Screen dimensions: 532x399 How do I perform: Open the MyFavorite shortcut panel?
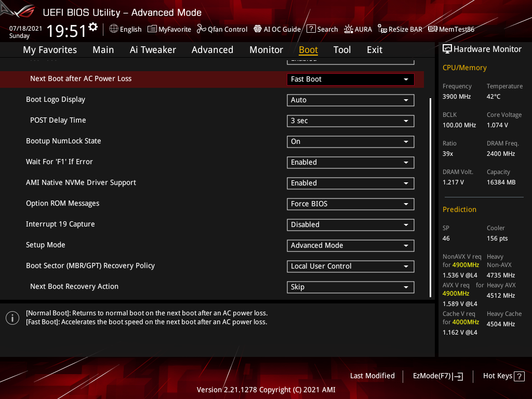tap(169, 29)
